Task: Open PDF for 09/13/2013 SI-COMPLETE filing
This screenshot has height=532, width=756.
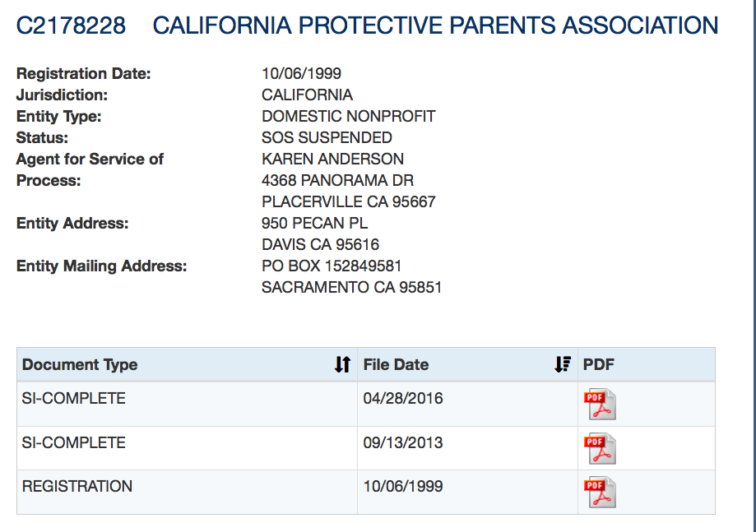Action: coord(599,448)
